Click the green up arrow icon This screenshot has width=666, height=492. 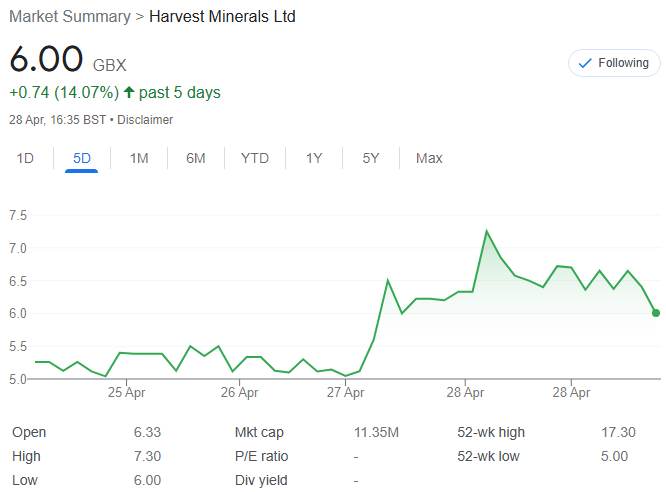pos(129,92)
